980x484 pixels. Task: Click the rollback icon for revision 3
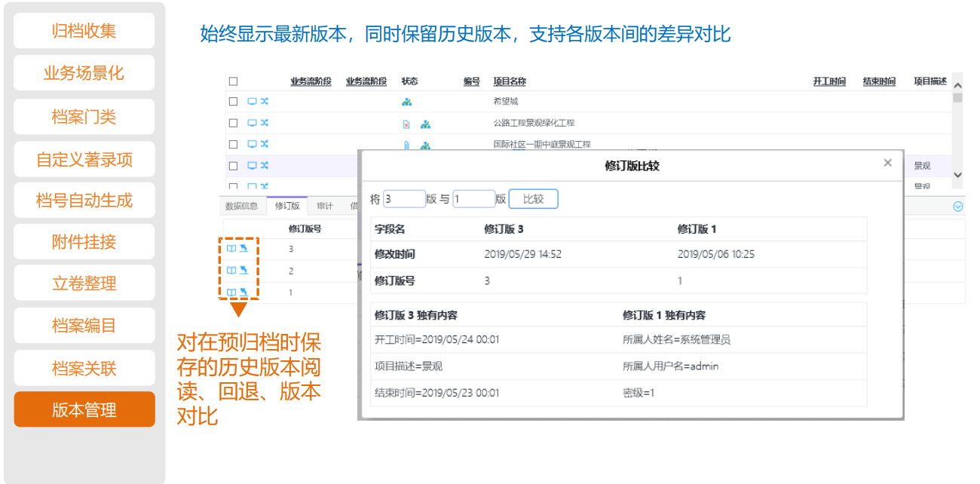[x=243, y=248]
